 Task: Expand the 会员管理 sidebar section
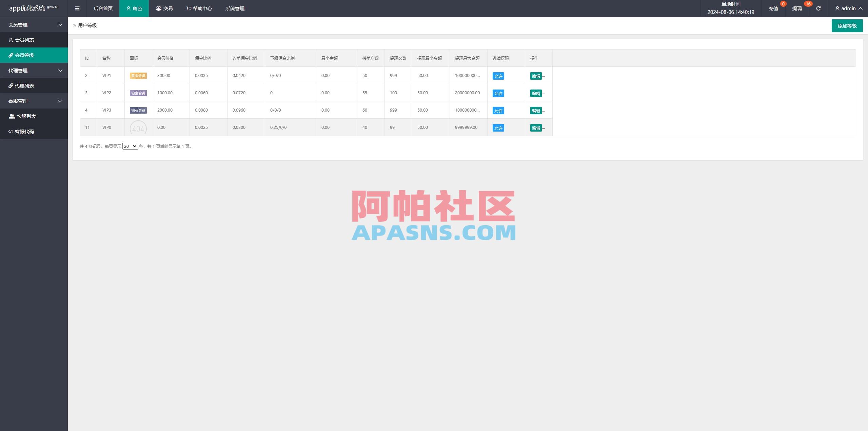tap(34, 24)
